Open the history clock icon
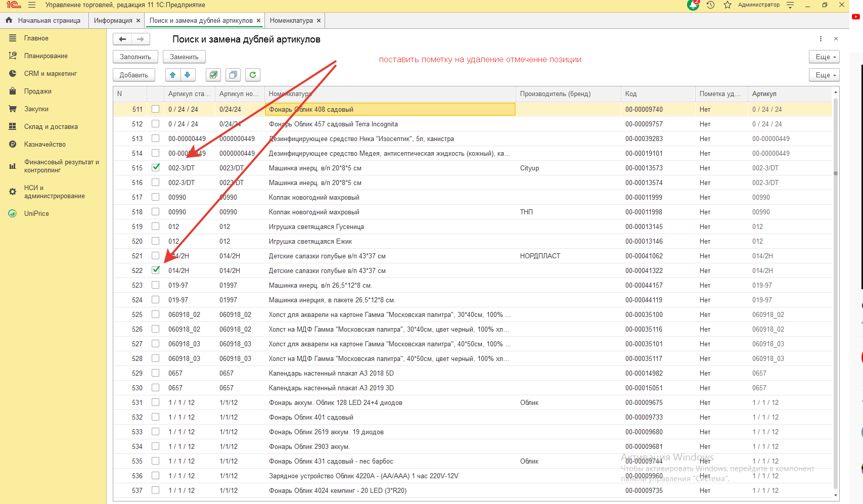Screen dimensions: 863x504 pos(710,5)
